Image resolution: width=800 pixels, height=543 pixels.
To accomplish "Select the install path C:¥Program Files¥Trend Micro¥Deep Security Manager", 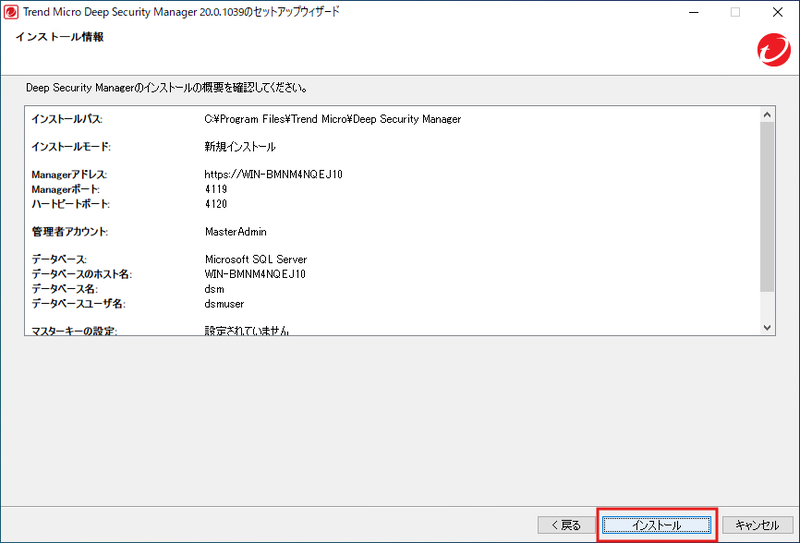I will click(333, 119).
